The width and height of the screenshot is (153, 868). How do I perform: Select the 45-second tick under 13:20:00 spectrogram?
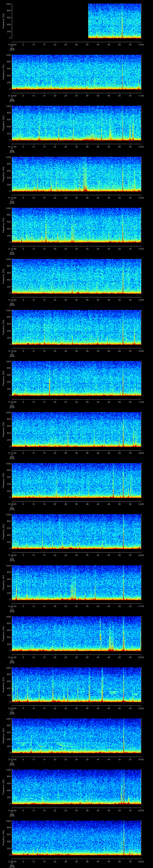[109, 606]
